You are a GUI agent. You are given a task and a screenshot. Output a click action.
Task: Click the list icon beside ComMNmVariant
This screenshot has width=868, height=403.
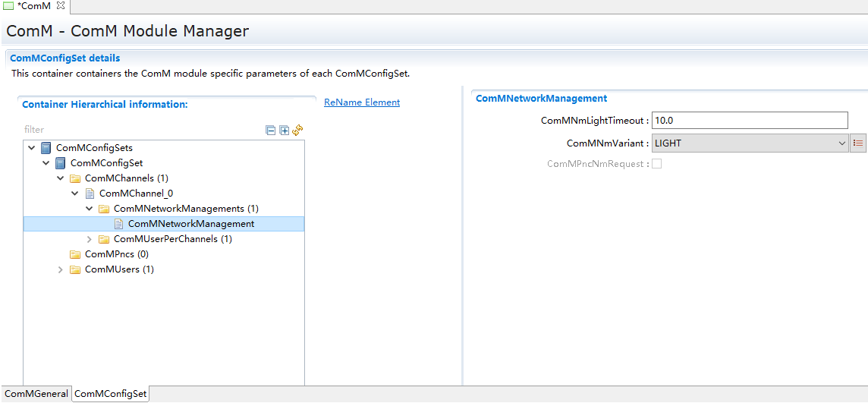pos(858,143)
